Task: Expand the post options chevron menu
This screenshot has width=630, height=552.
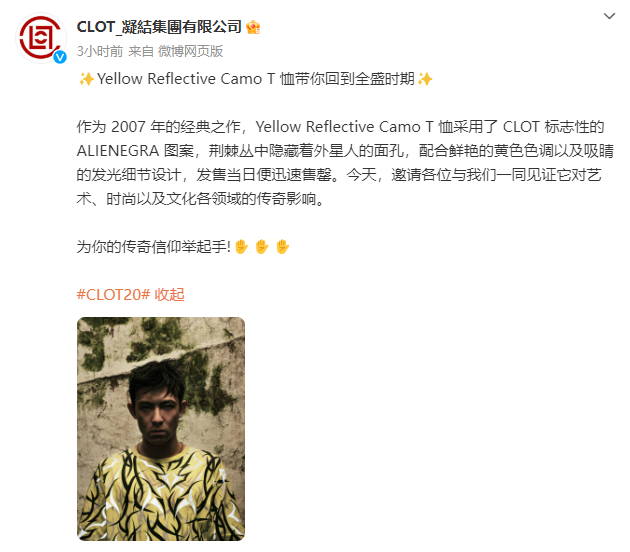Action: click(609, 16)
